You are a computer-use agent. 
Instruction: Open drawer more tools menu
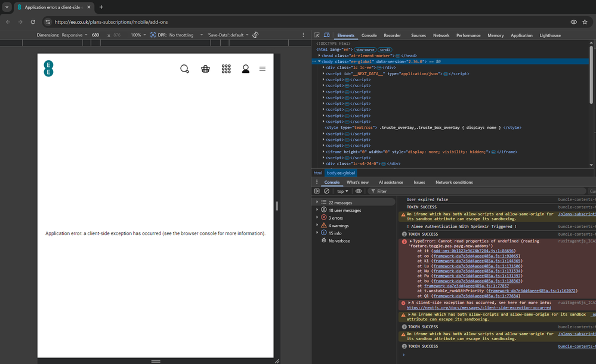(317, 182)
